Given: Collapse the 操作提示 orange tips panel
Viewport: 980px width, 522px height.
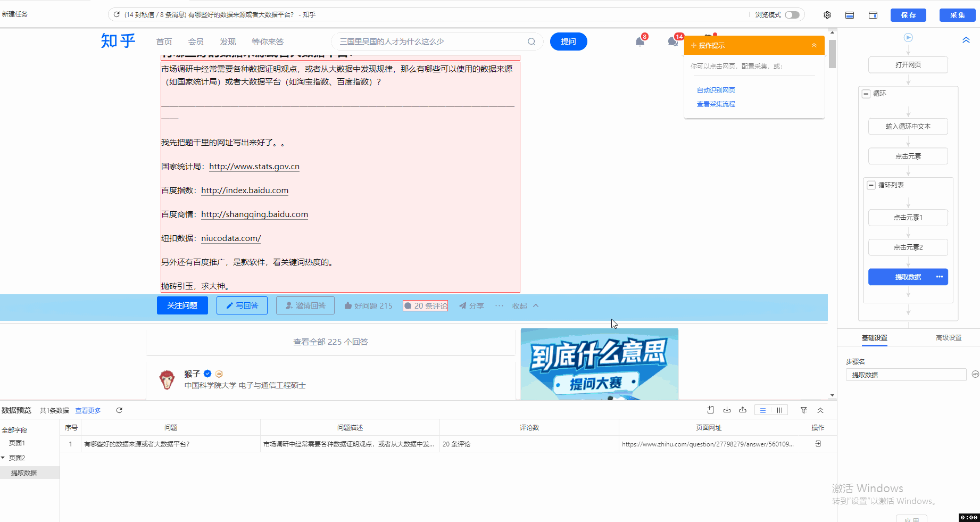Looking at the screenshot, I should (x=814, y=45).
